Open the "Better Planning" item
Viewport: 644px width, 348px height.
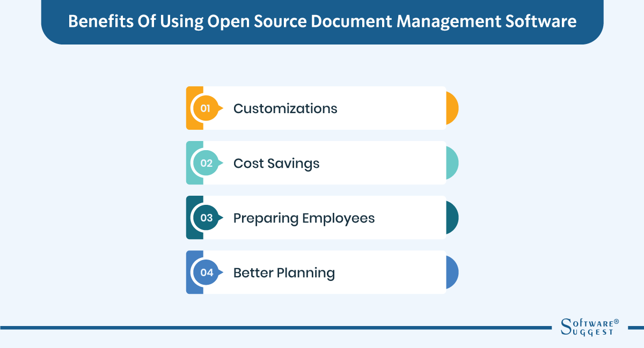[283, 272]
